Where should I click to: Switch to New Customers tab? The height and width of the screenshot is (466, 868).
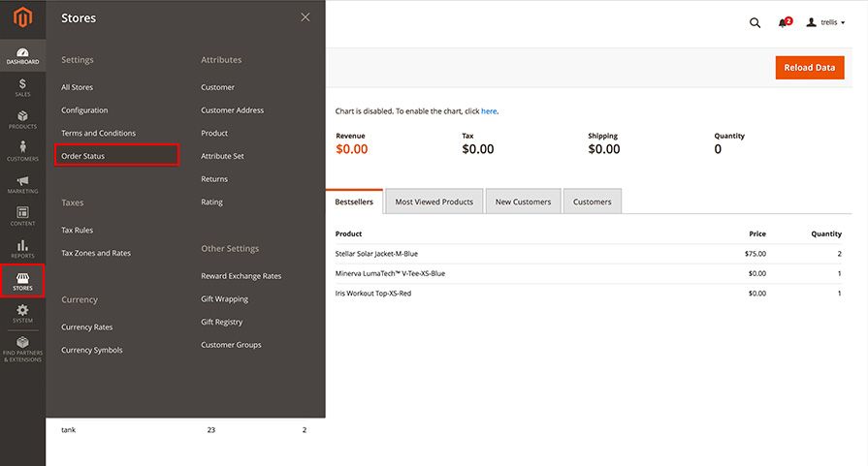[x=523, y=202]
